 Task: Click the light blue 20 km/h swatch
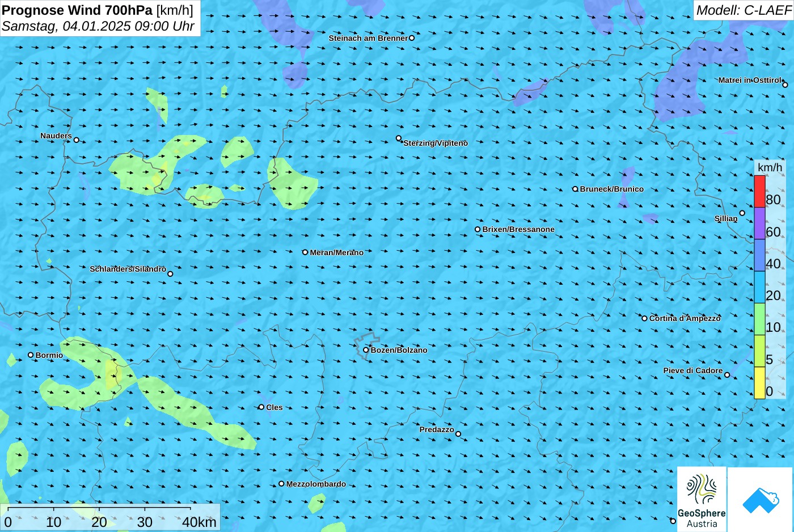coord(759,288)
